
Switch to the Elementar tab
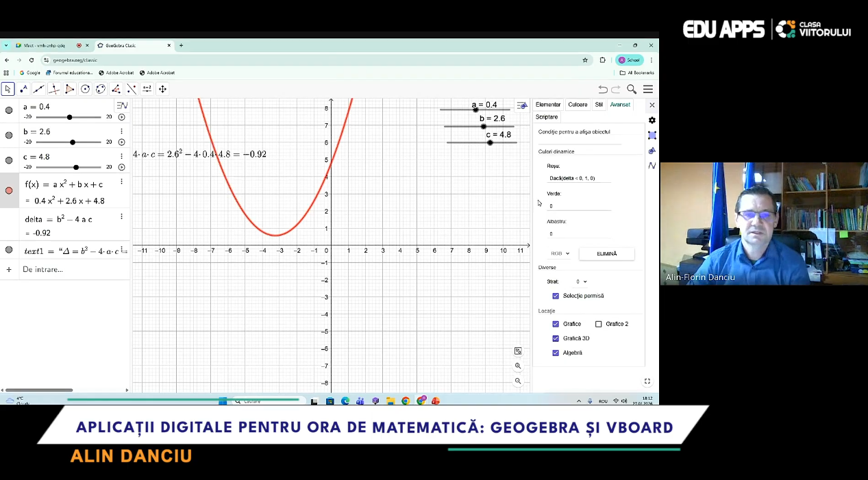click(548, 105)
